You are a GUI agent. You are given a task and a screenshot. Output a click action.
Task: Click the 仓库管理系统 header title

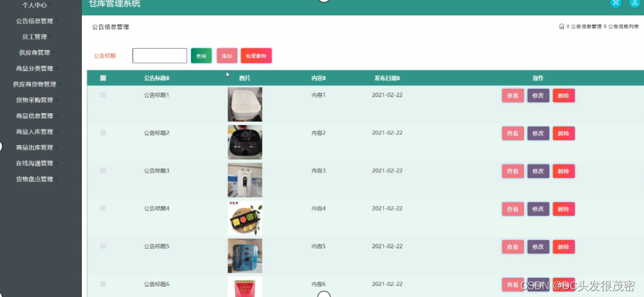(114, 3)
